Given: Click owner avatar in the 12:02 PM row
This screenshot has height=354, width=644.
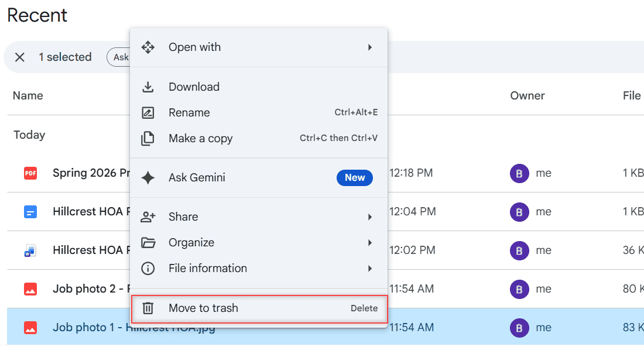Looking at the screenshot, I should (x=519, y=250).
